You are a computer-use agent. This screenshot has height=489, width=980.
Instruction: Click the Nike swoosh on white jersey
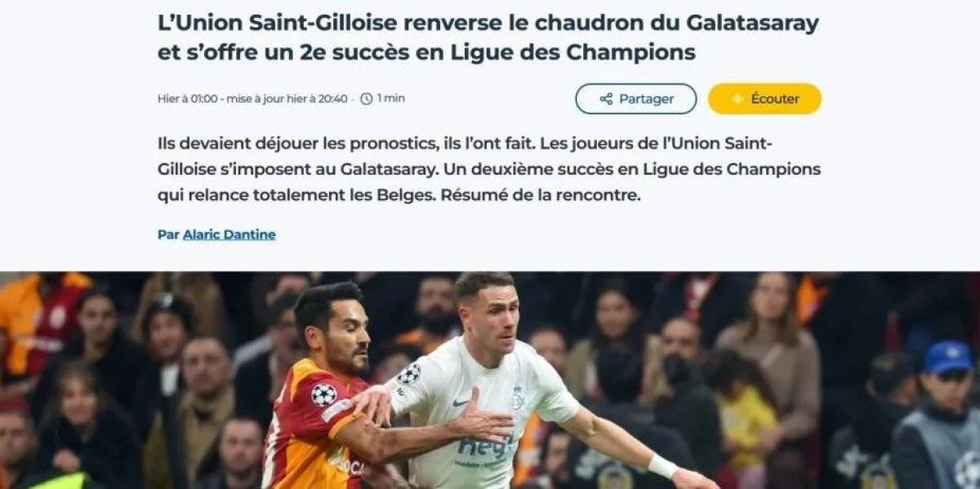click(x=461, y=402)
